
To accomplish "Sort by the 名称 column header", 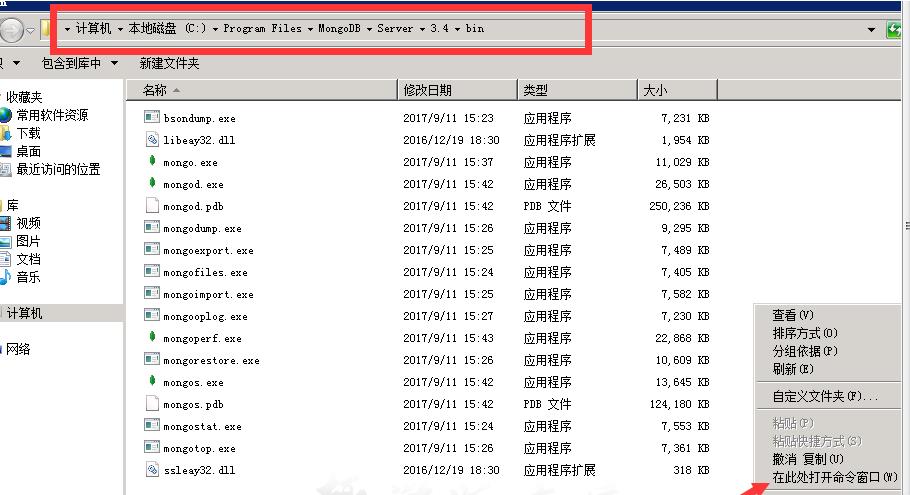I will (x=262, y=90).
